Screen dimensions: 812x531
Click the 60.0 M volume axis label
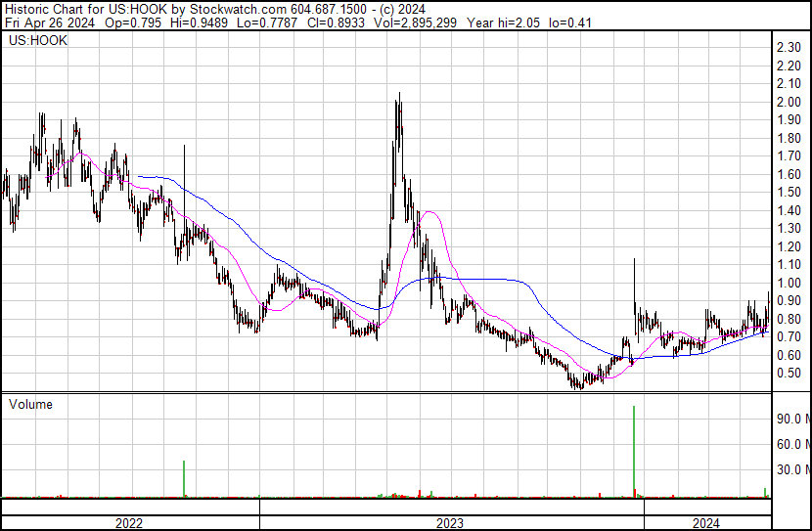pyautogui.click(x=791, y=444)
